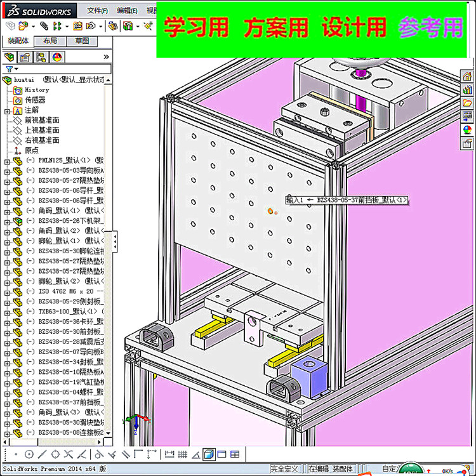Click the dimension icon in bottom toolbar
Screen dimensions: 476x476
coord(169,454)
